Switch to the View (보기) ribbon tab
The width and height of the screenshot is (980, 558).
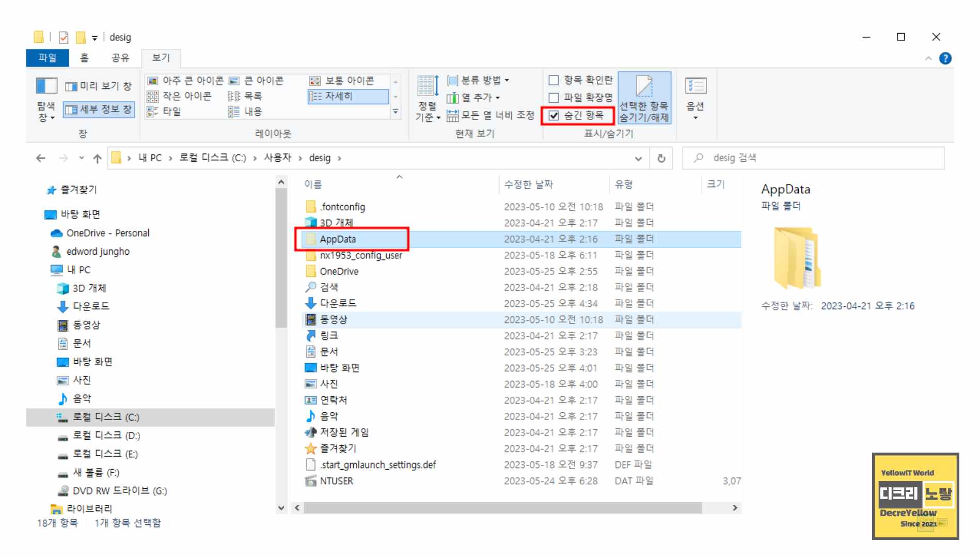pos(161,58)
